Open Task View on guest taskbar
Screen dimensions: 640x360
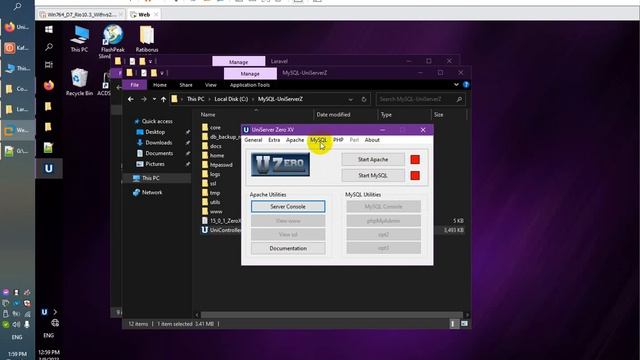tap(49, 65)
